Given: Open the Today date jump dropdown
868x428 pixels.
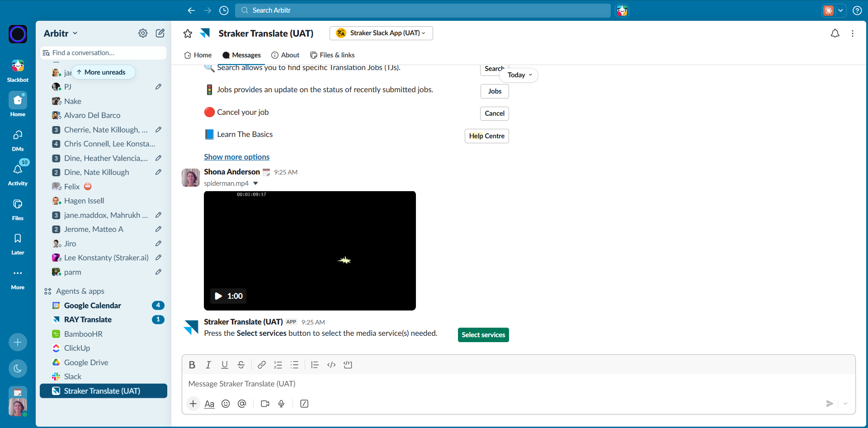Looking at the screenshot, I should tap(519, 75).
